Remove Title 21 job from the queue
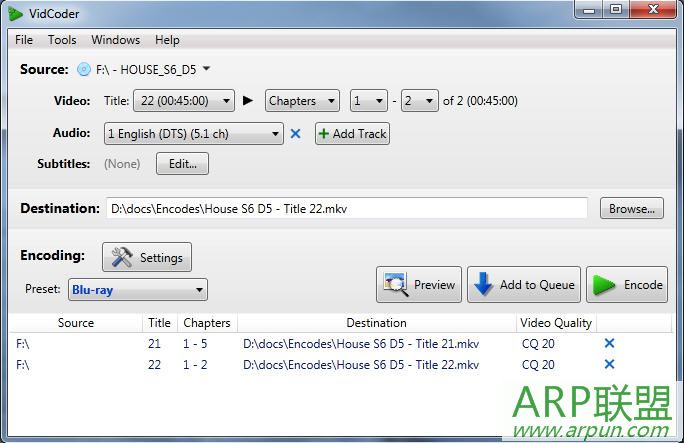684x443 pixels. coord(609,343)
